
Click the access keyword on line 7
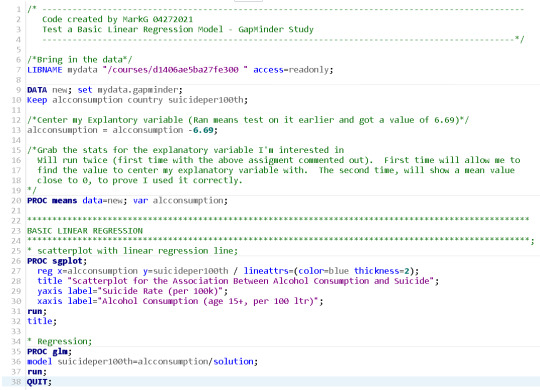[x=268, y=70]
